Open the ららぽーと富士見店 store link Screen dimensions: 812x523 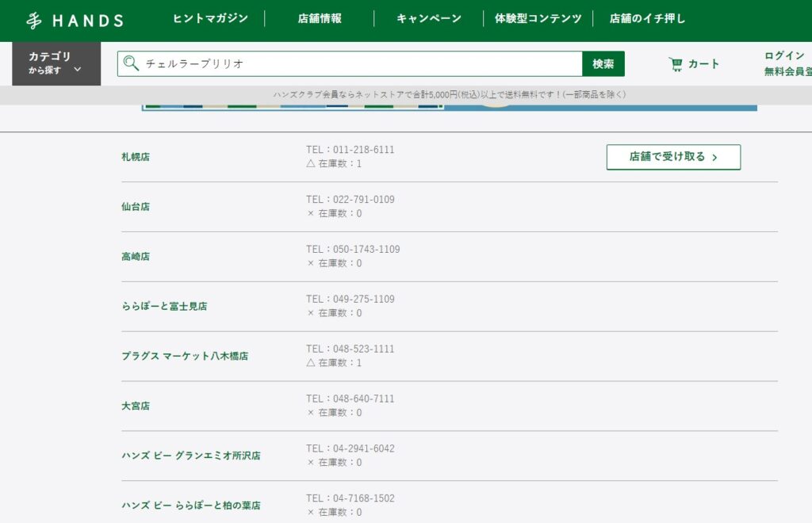point(164,306)
